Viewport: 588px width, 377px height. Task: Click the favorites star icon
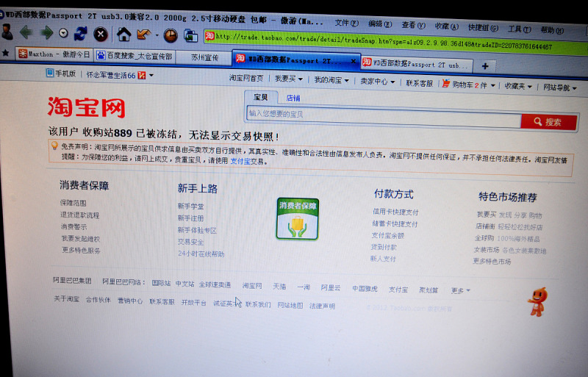coord(6,53)
